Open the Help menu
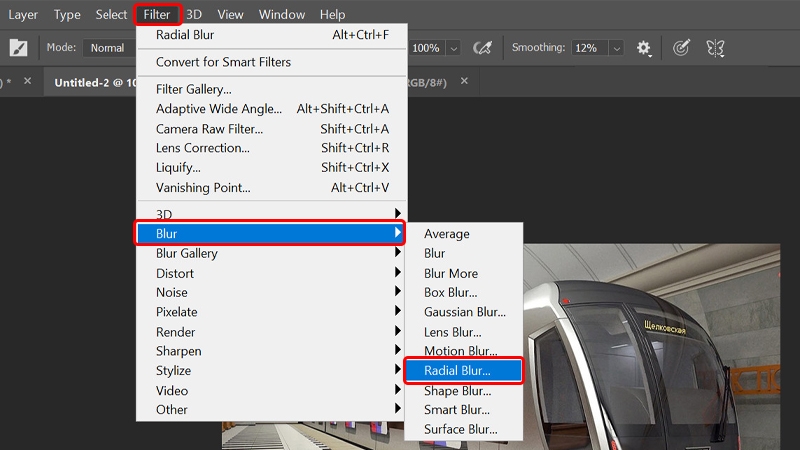 pos(333,14)
